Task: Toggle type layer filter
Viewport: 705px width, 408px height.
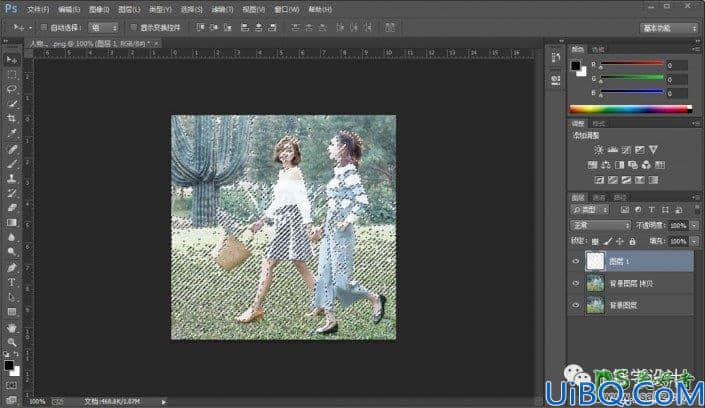Action: tap(651, 210)
